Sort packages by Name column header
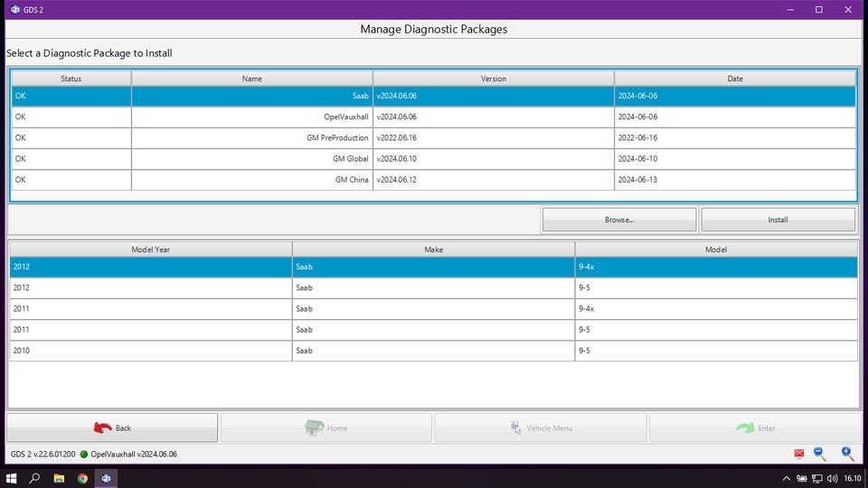868x488 pixels. [252, 79]
